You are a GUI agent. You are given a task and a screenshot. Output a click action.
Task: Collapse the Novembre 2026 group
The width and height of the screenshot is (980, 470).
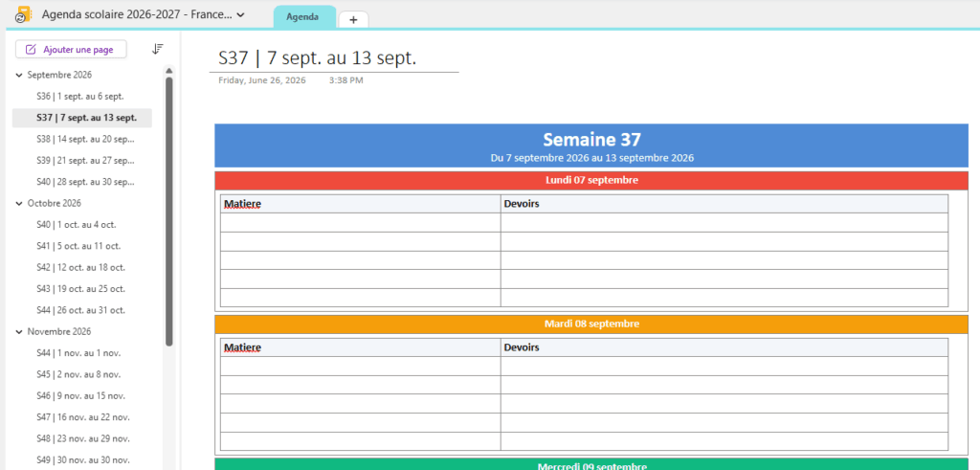pos(19,332)
